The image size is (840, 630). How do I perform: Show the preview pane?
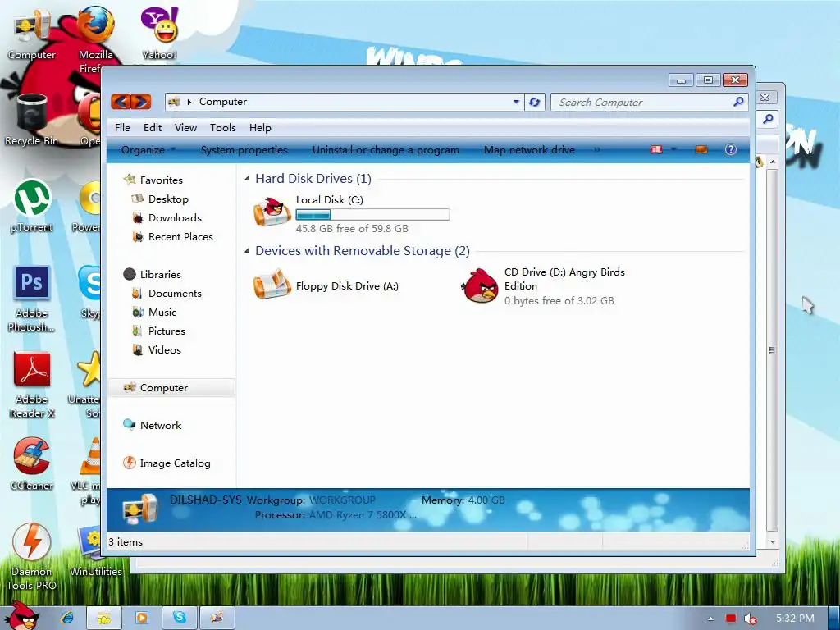[x=701, y=149]
